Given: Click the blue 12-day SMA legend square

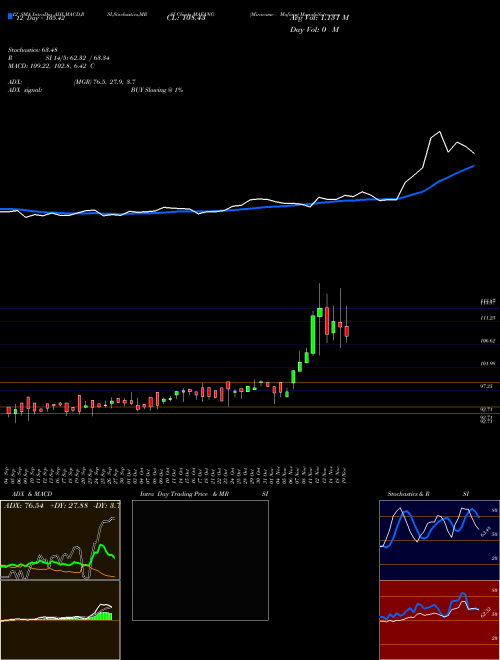Looking at the screenshot, I should click(x=10, y=16).
